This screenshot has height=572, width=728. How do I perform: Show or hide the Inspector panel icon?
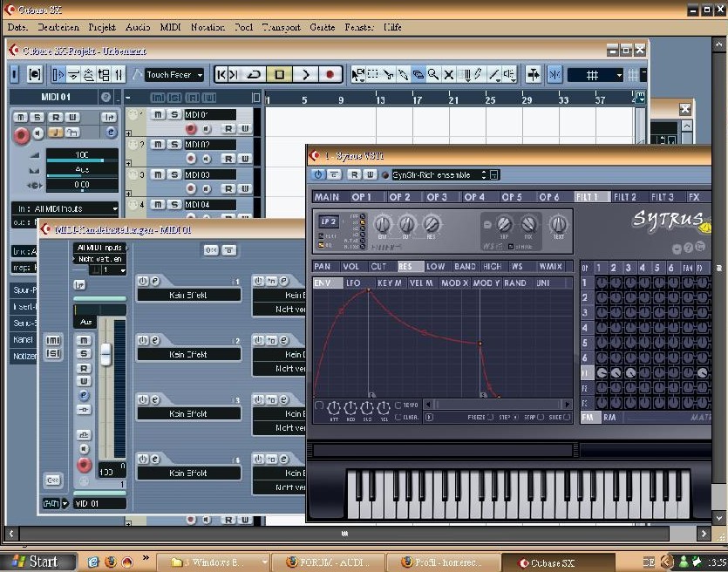tap(58, 74)
